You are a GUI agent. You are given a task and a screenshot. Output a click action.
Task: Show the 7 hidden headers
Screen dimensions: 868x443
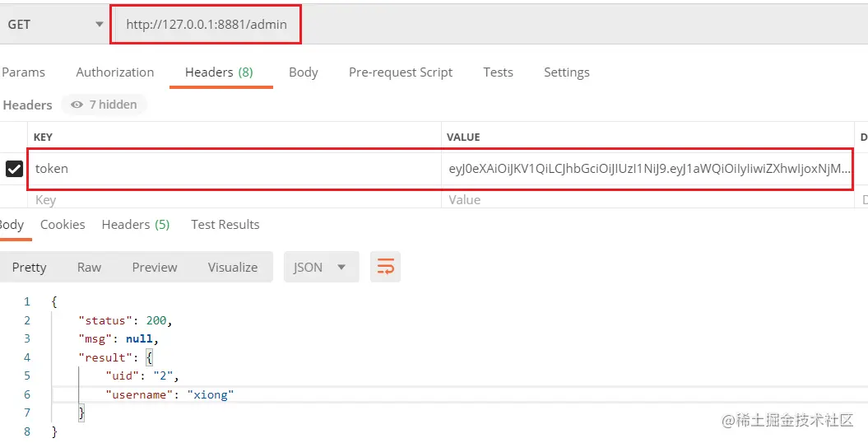click(x=104, y=105)
